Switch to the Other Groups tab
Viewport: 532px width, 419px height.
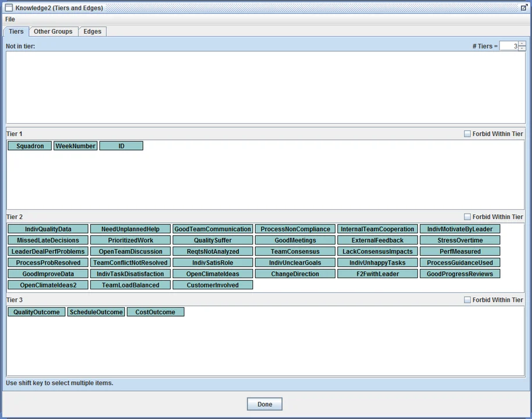point(53,31)
